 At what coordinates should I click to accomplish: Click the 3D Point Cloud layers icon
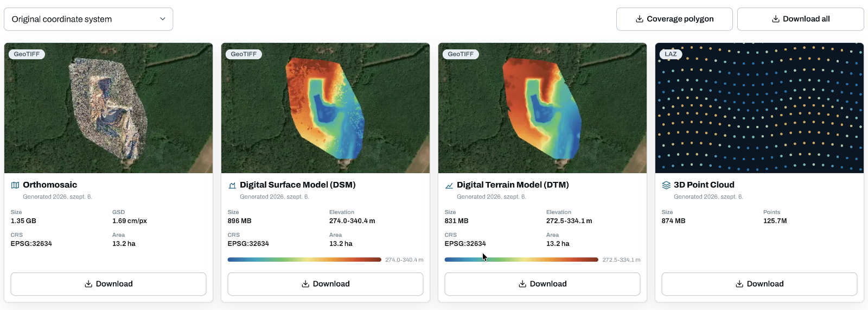(x=666, y=185)
